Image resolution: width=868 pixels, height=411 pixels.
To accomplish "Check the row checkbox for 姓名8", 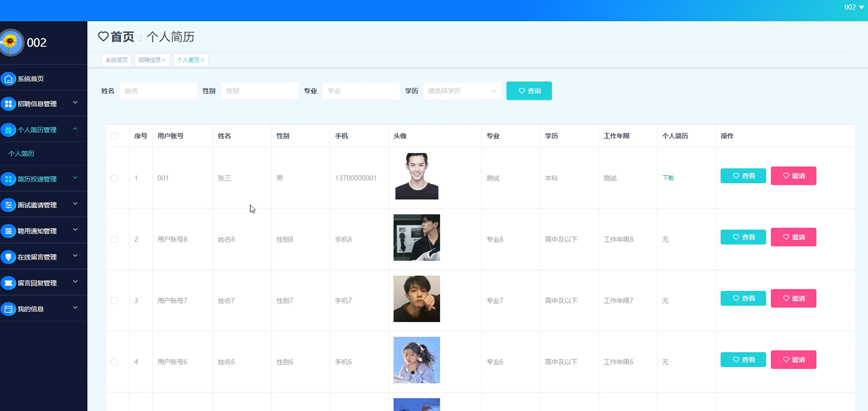I will point(114,239).
